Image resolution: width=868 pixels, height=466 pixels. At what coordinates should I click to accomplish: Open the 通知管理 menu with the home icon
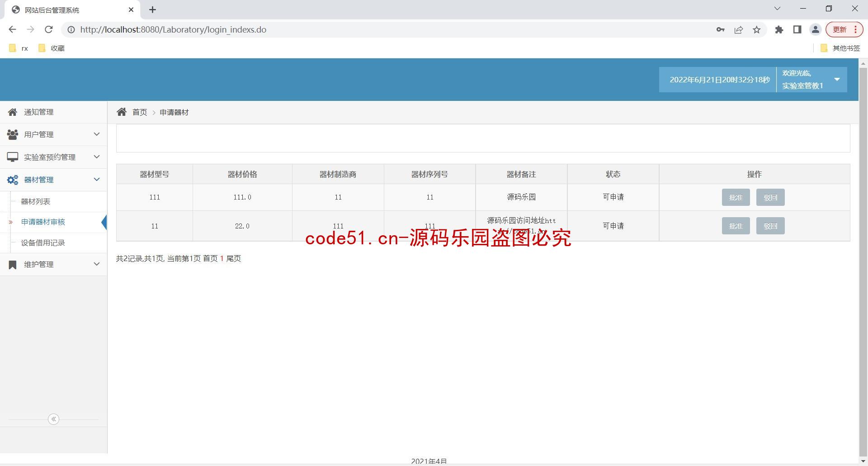13,112
